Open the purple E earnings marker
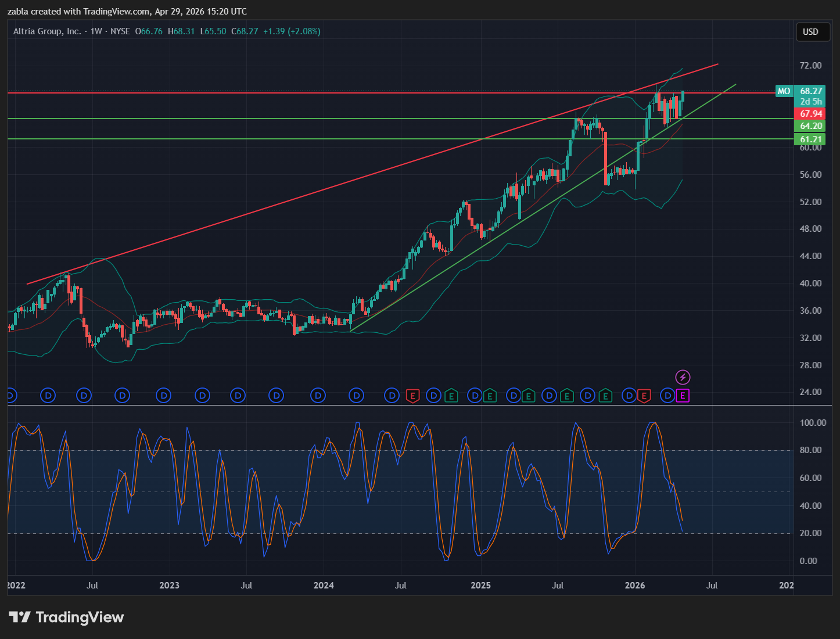 (683, 396)
